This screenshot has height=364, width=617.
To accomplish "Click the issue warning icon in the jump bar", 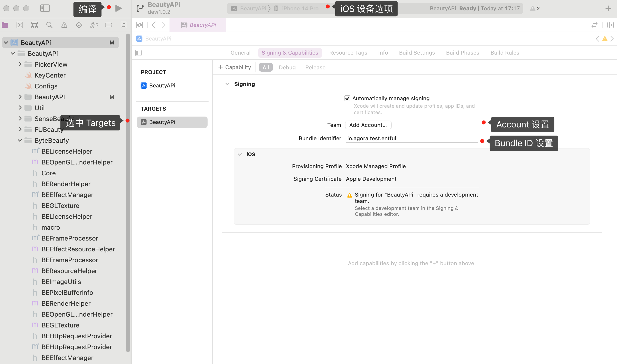I will (x=605, y=39).
